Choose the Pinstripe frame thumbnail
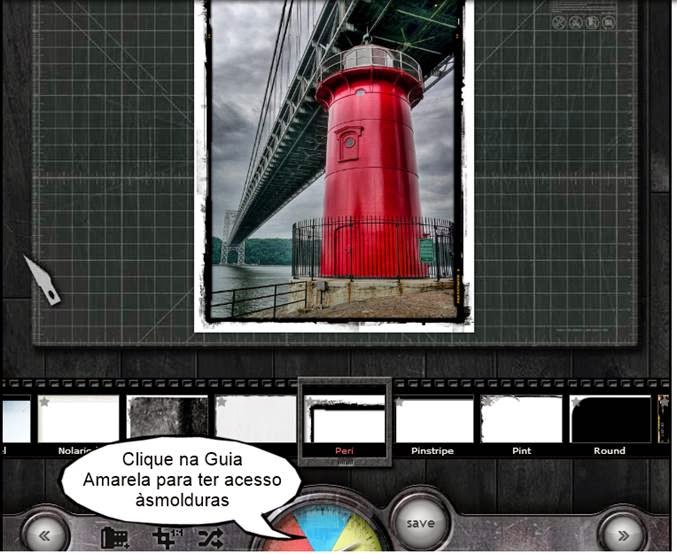677x554 pixels. [434, 419]
